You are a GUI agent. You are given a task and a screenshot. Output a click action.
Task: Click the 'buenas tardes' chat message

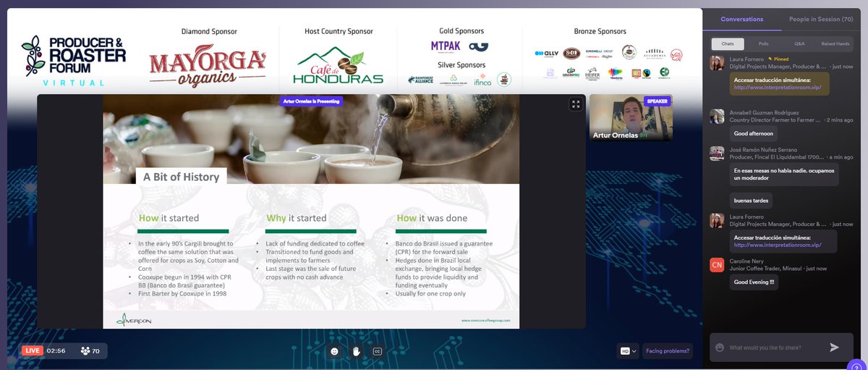(751, 199)
